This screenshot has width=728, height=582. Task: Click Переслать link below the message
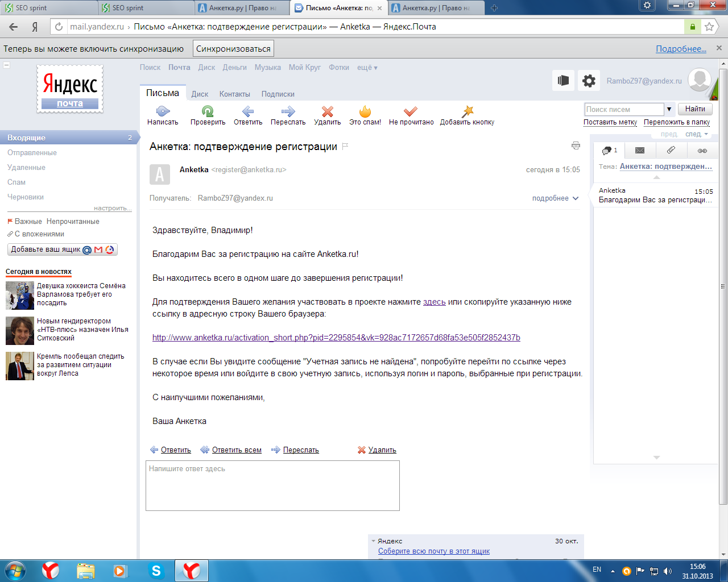point(301,450)
